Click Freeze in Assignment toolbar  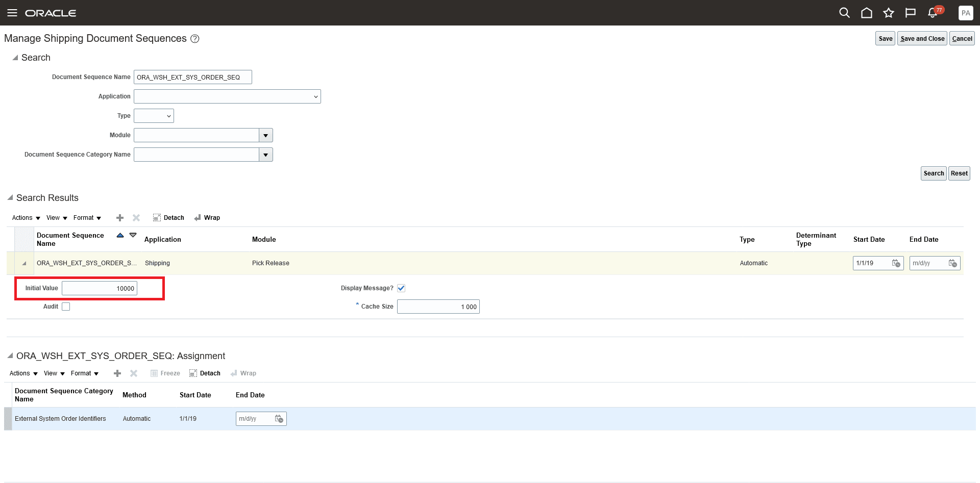point(165,373)
